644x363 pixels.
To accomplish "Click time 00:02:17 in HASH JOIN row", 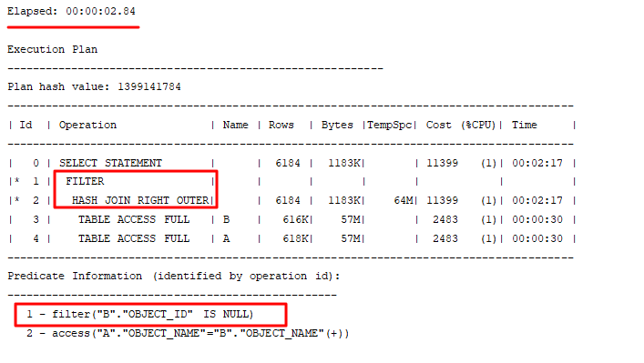I will [537, 200].
